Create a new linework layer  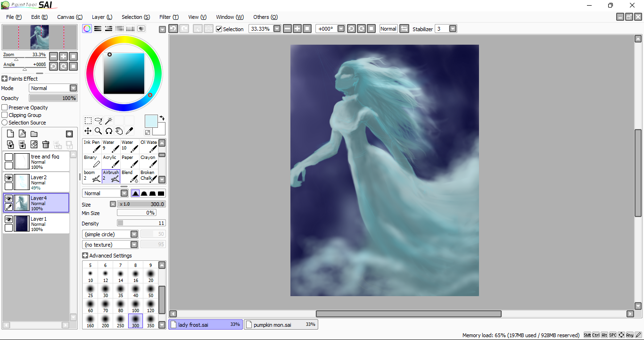click(x=22, y=134)
